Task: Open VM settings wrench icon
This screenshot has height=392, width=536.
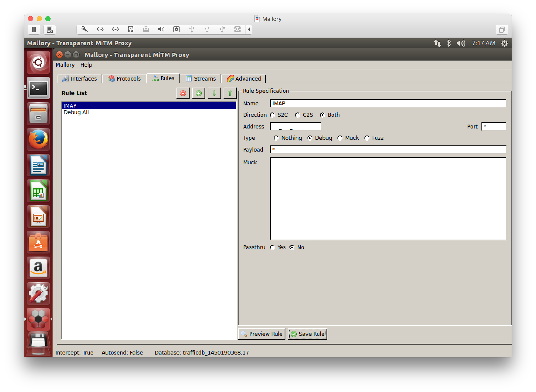Action: coord(85,29)
